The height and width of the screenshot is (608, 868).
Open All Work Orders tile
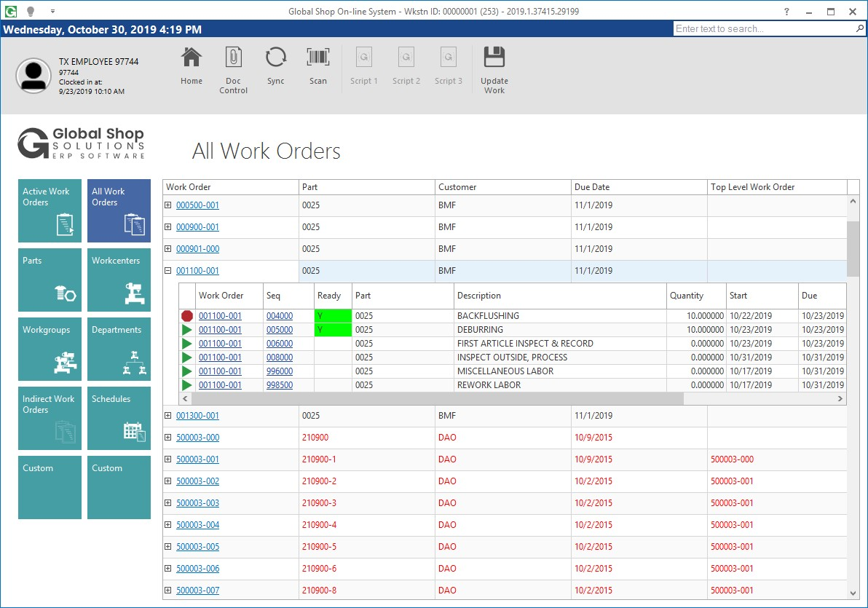[119, 210]
